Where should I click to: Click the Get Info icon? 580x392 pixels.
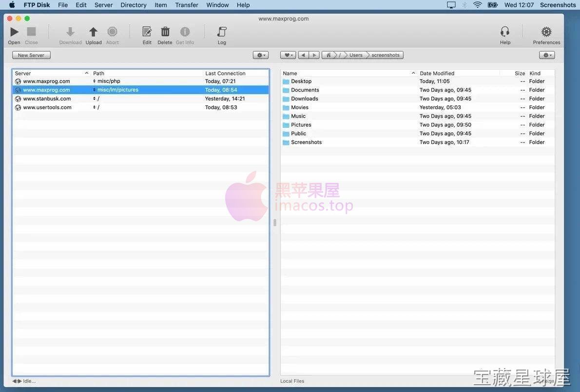[x=185, y=32]
